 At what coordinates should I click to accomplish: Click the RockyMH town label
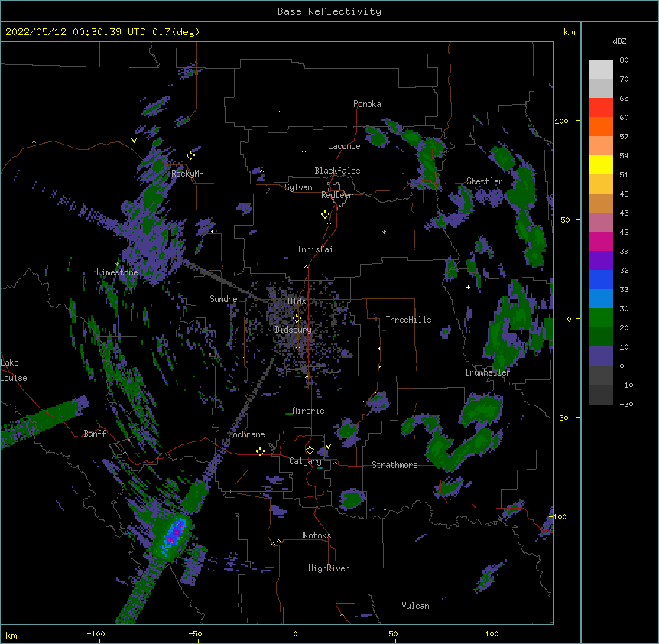[187, 174]
